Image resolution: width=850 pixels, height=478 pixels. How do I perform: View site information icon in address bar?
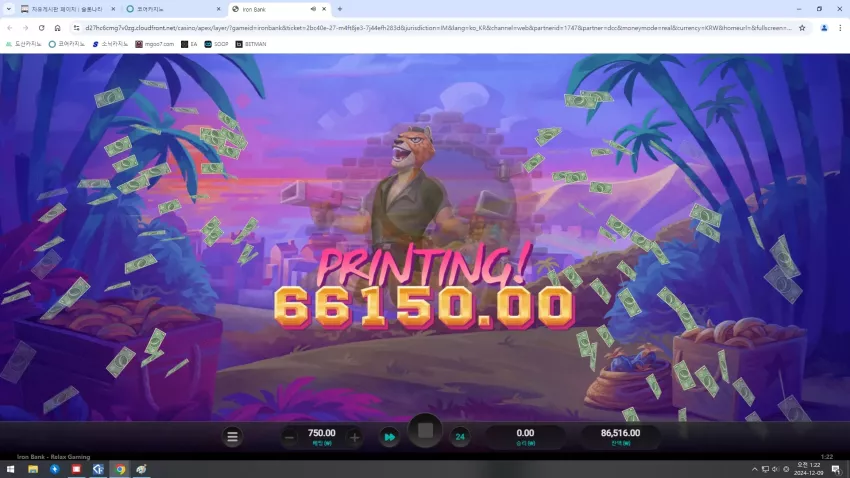pyautogui.click(x=76, y=28)
